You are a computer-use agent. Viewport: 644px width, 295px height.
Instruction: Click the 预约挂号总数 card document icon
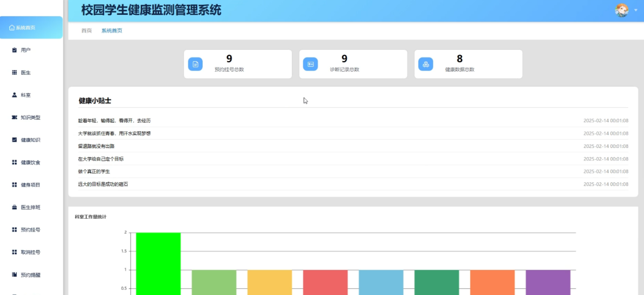click(x=195, y=63)
